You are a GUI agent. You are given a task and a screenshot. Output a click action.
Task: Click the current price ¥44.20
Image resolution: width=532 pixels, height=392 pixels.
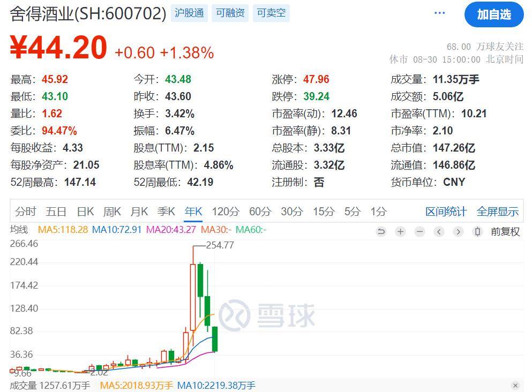coord(58,48)
